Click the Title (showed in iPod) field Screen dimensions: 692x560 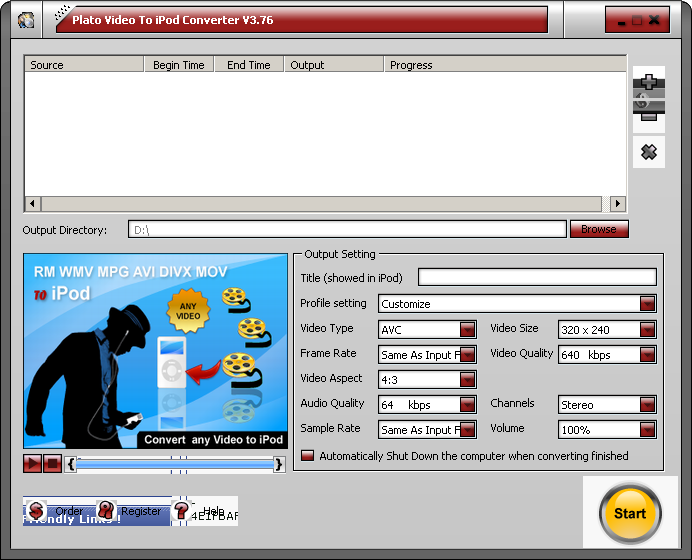[537, 277]
